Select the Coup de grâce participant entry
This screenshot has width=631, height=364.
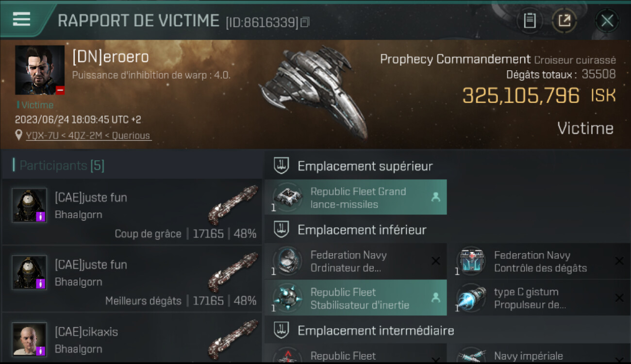[132, 212]
